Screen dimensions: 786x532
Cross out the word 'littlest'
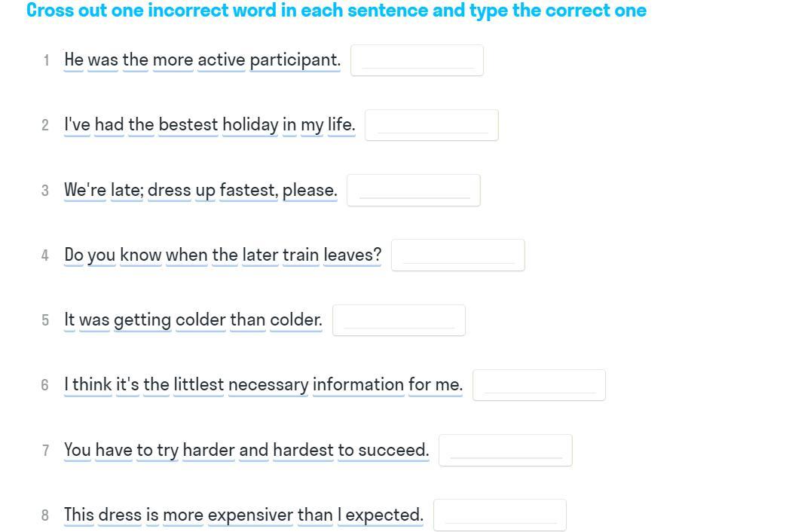click(198, 384)
